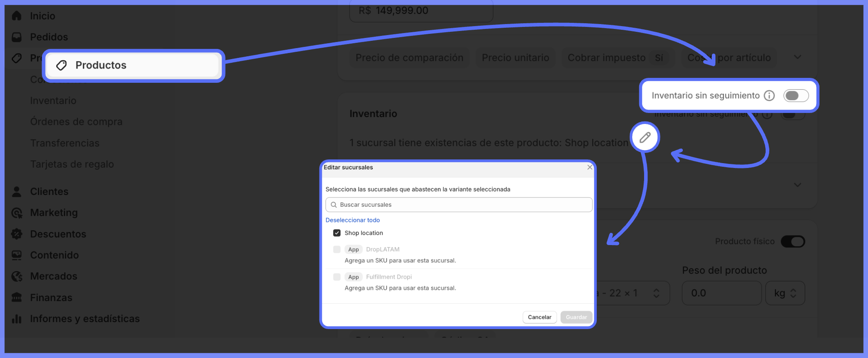Viewport: 868px width, 358px height.
Task: Click the Deseleccionar todo link
Action: [352, 220]
